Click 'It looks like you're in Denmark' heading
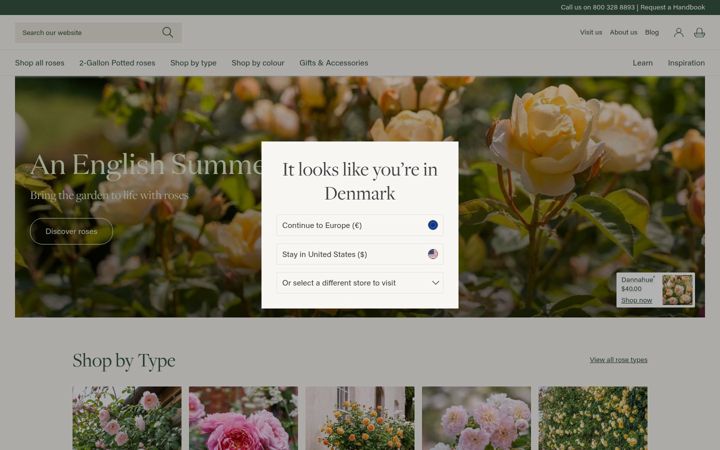 pyautogui.click(x=360, y=181)
